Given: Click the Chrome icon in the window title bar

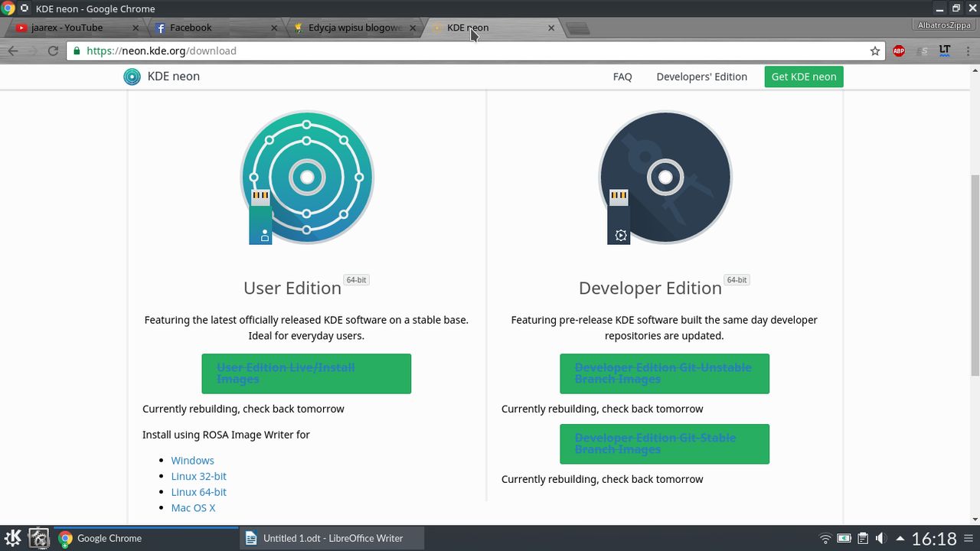Looking at the screenshot, I should (8, 8).
